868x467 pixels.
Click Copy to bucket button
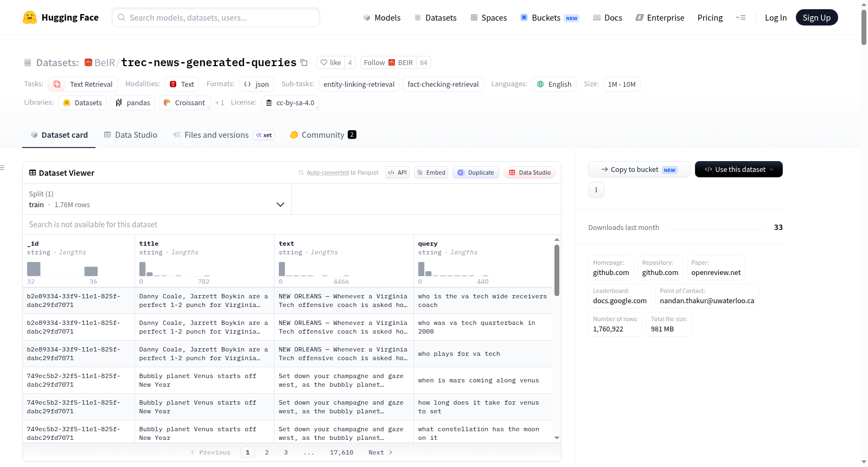coord(639,169)
